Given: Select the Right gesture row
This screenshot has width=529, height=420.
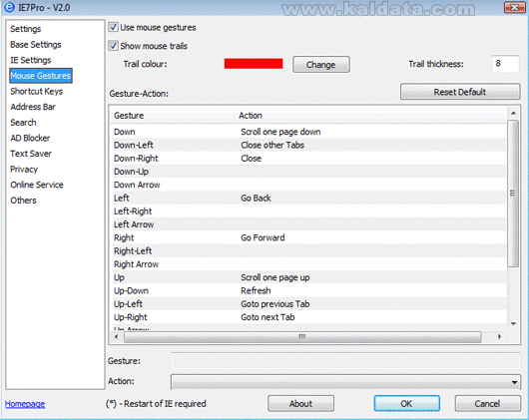Looking at the screenshot, I should [308, 237].
